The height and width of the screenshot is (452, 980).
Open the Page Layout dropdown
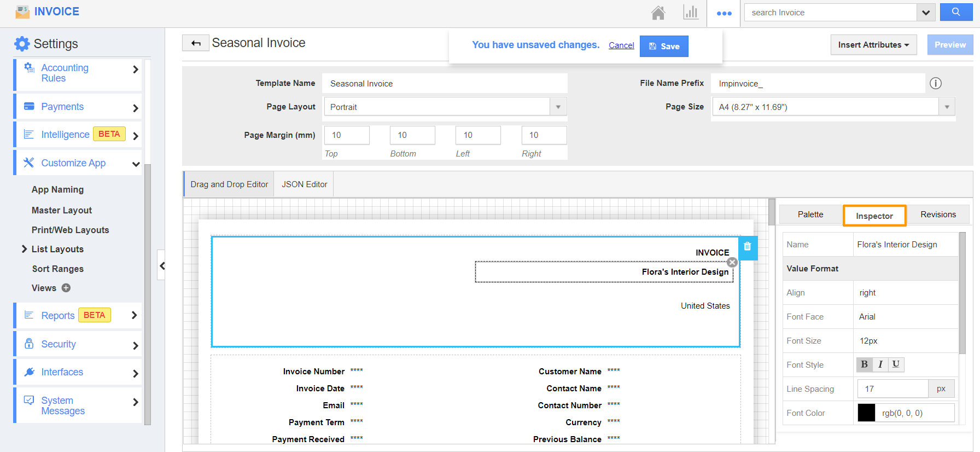(558, 107)
